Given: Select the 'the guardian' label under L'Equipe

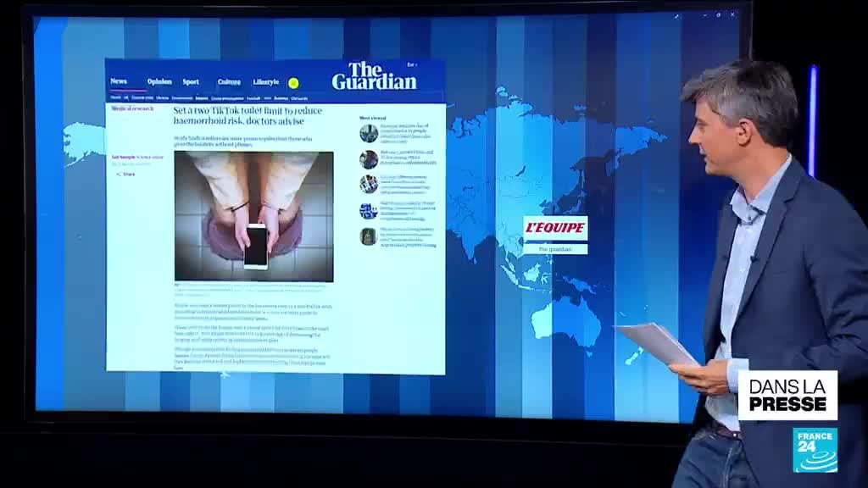Looking at the screenshot, I should click(x=555, y=249).
